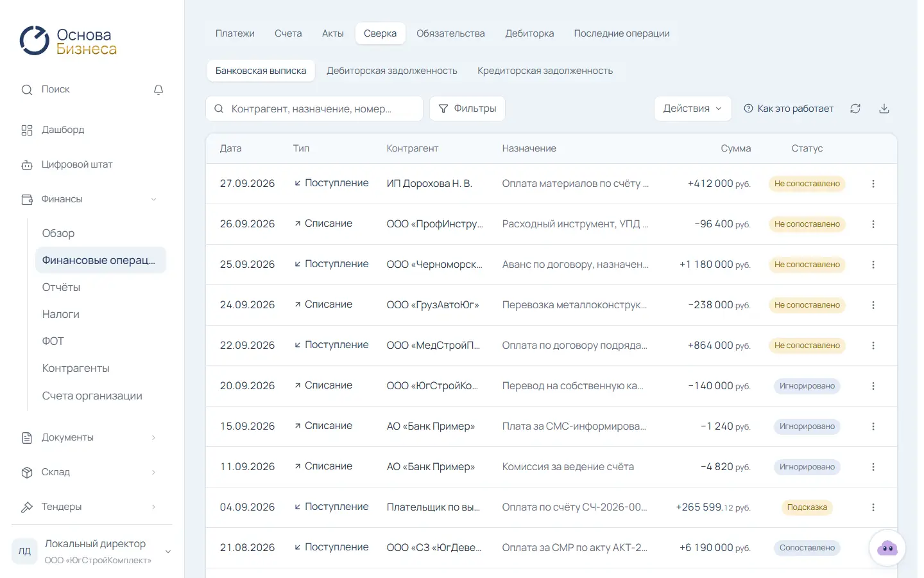
Task: Open the Действия dropdown
Action: 692,109
